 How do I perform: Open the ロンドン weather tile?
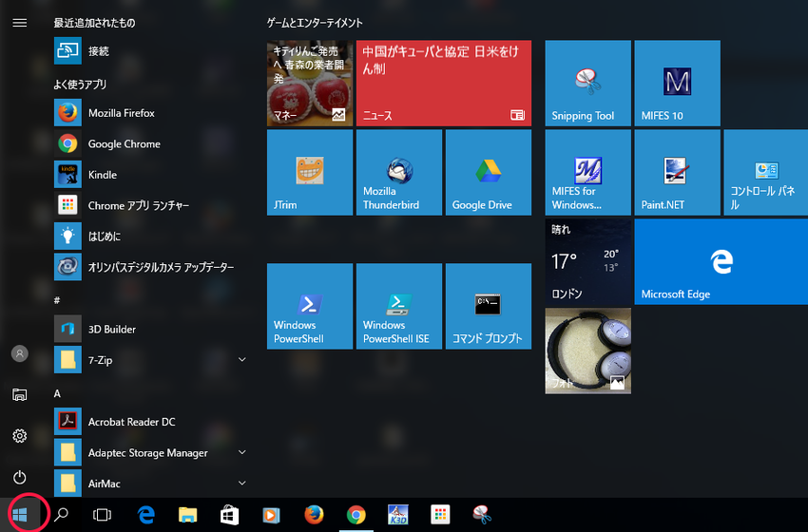pyautogui.click(x=588, y=261)
